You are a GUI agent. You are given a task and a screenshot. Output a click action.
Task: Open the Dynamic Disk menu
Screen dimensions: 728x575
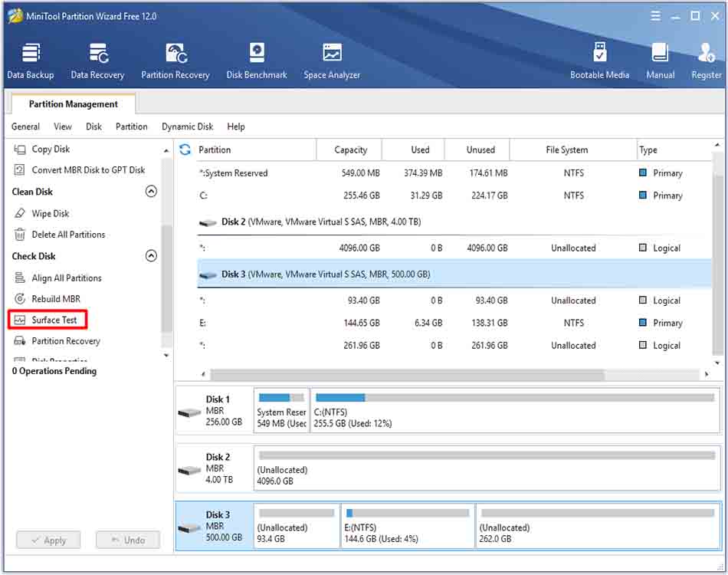point(186,127)
